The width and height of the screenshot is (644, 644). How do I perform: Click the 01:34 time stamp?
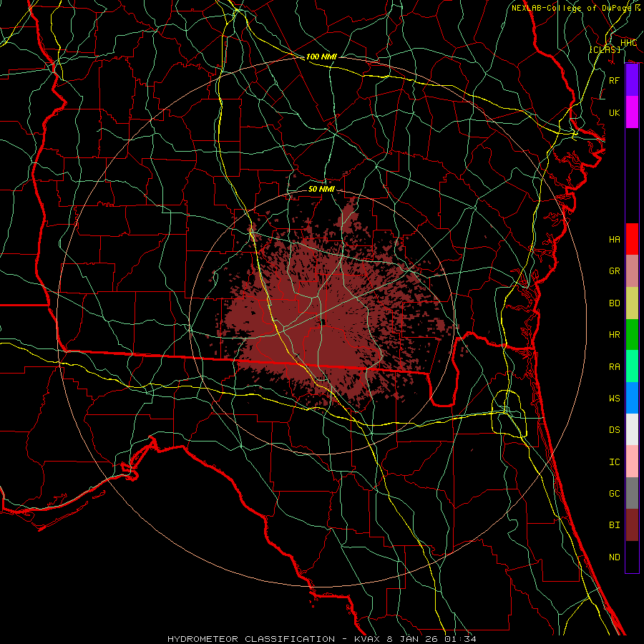460,639
